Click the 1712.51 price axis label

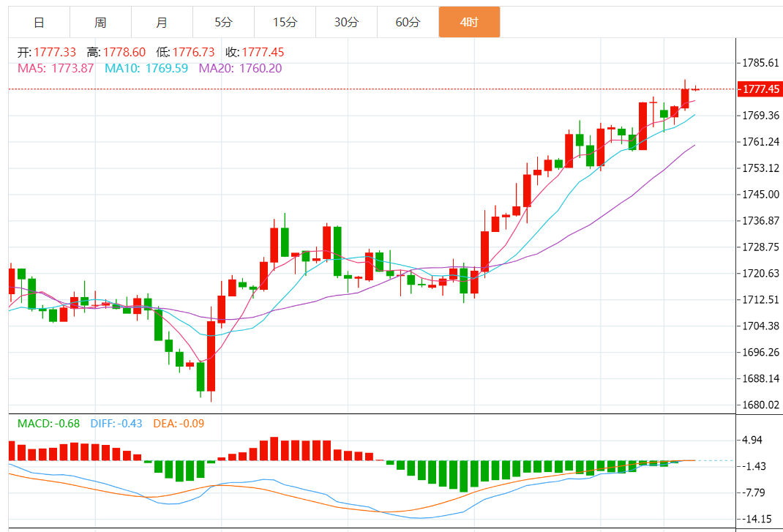click(760, 300)
